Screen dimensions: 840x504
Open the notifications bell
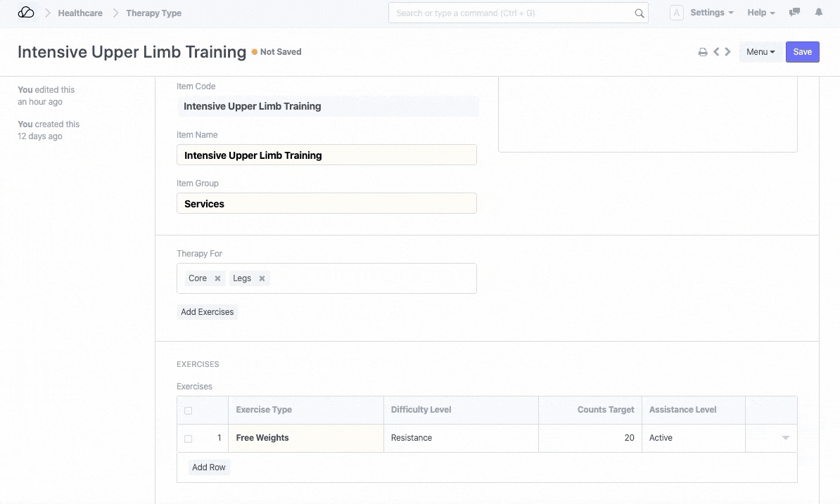point(819,13)
